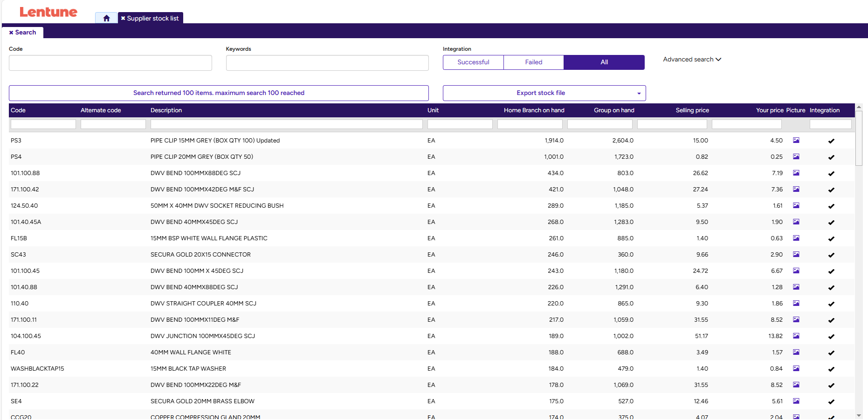This screenshot has height=420, width=868.
Task: Filter integration by Failed
Action: (x=534, y=62)
